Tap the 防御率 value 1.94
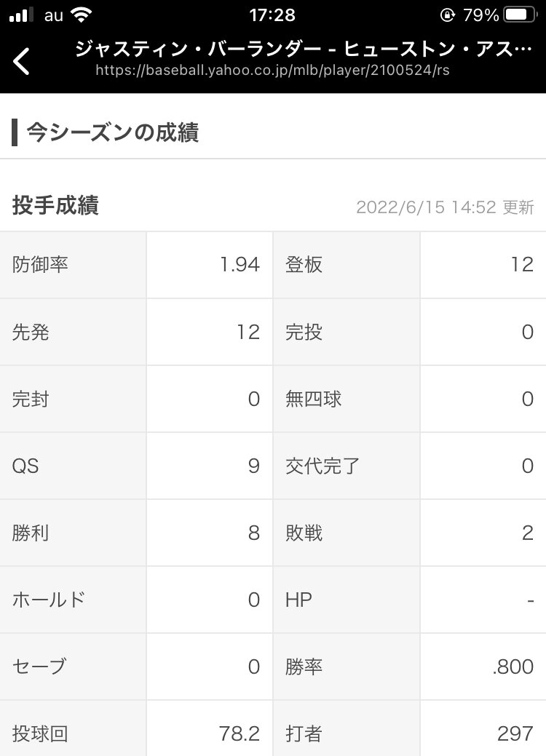 click(240, 265)
